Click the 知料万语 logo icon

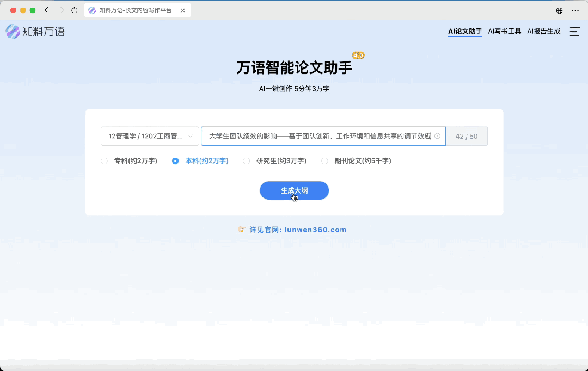click(x=12, y=31)
